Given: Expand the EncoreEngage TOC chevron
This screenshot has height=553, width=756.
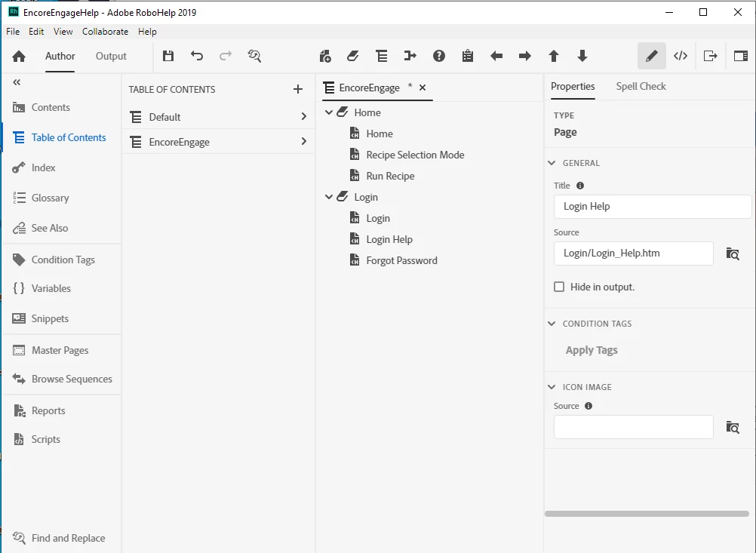Looking at the screenshot, I should pos(304,141).
